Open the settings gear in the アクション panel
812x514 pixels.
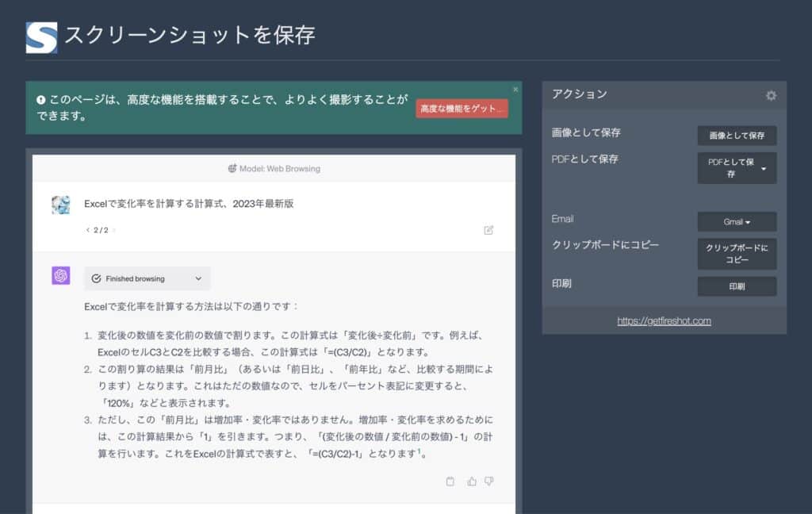coord(771,95)
